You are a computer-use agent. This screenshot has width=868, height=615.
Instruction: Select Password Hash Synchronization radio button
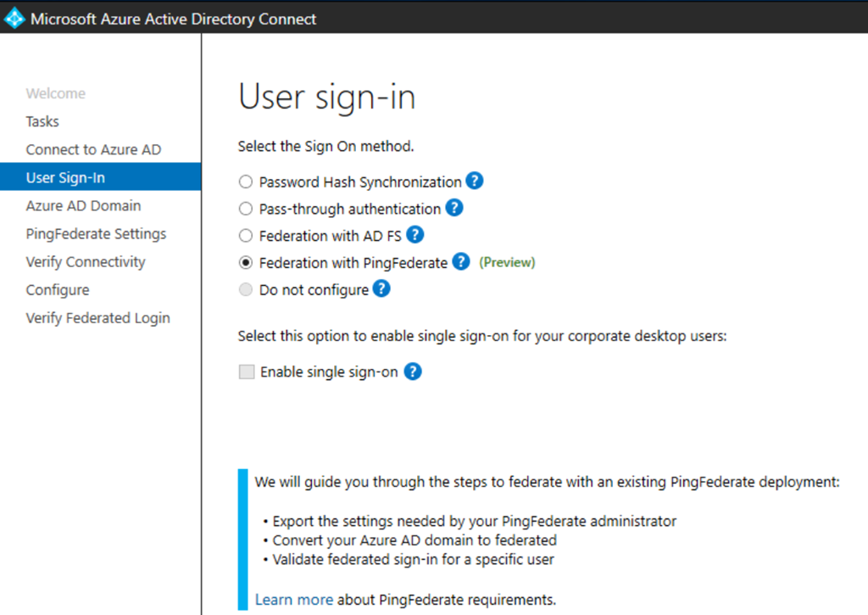pyautogui.click(x=246, y=182)
